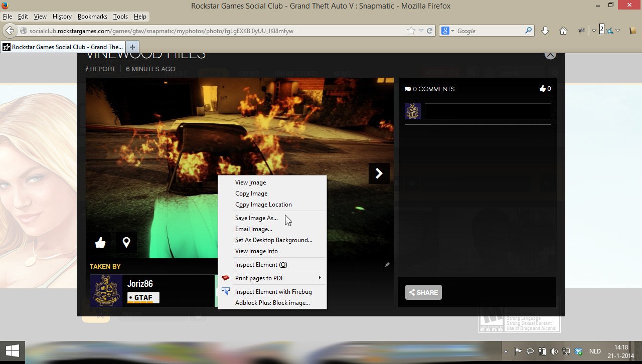Open the Joriz86 profile name link
This screenshot has width=642, height=364.
140,284
